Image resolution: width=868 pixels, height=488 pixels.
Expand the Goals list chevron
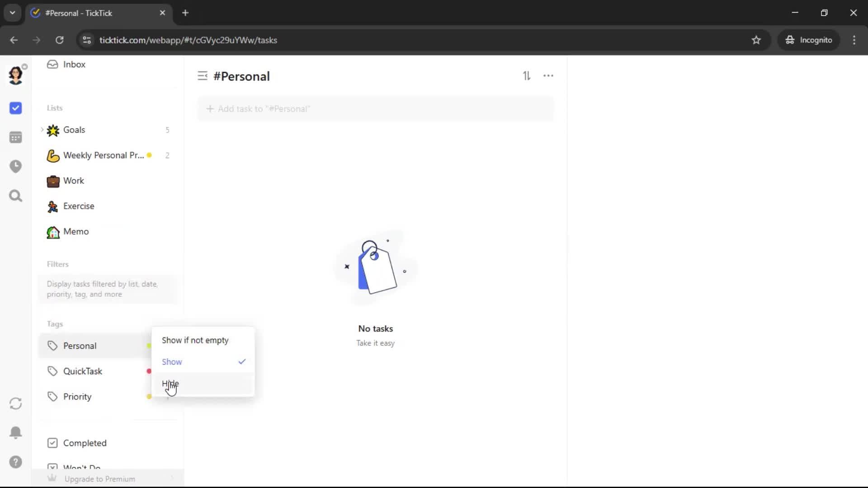tap(42, 130)
